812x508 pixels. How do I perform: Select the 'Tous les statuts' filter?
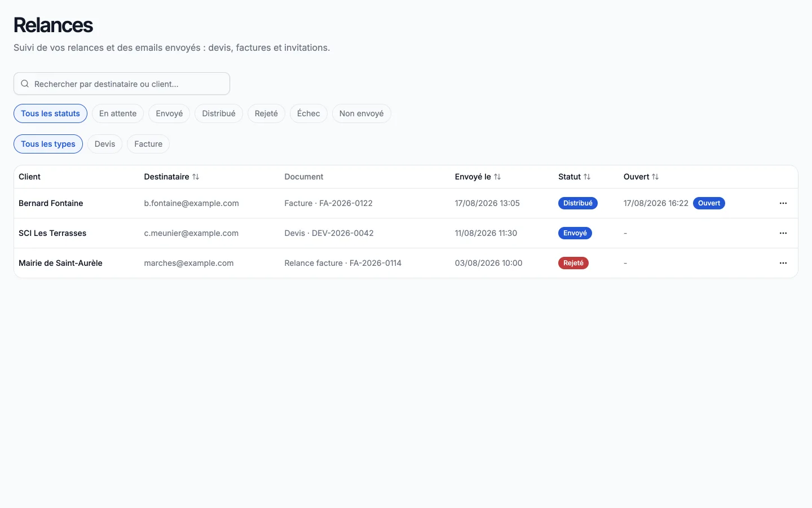(50, 113)
